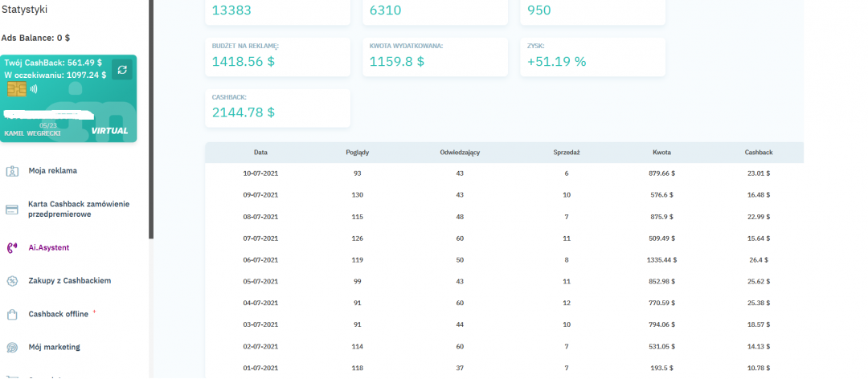Viewport: 868px width, 379px height.
Task: Click the Cashback offline shopping bag icon
Action: [12, 315]
